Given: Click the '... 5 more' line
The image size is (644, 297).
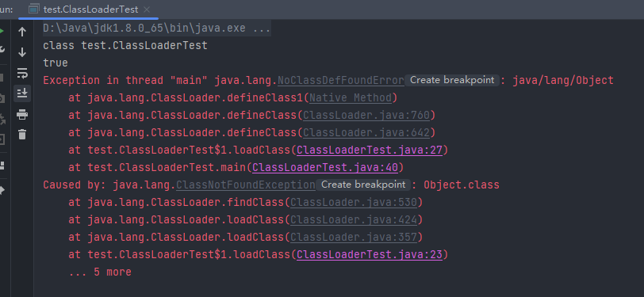Looking at the screenshot, I should click(100, 272).
